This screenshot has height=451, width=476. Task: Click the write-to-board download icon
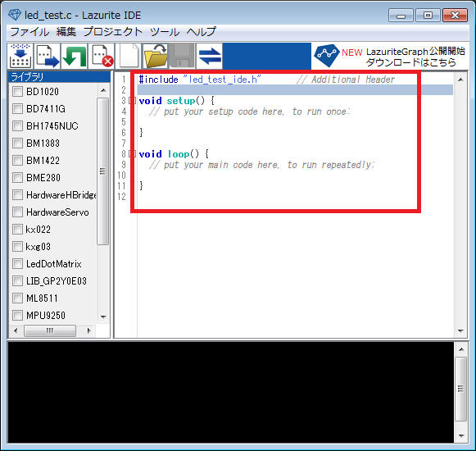(x=20, y=56)
